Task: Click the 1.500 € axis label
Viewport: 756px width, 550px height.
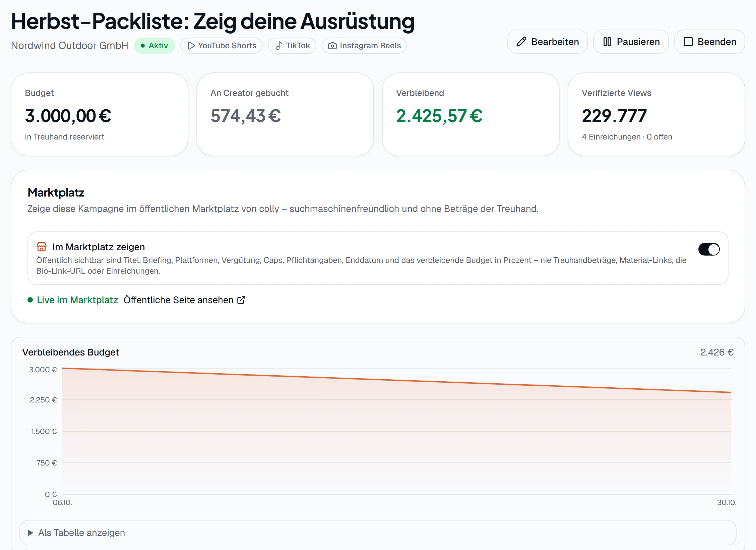Action: tap(44, 431)
